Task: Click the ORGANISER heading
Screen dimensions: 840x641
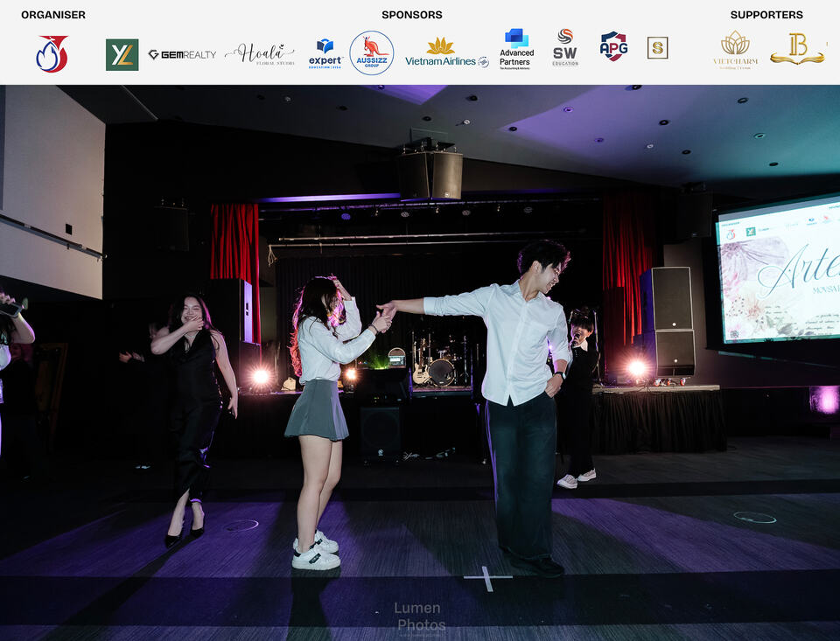Action: coord(53,15)
